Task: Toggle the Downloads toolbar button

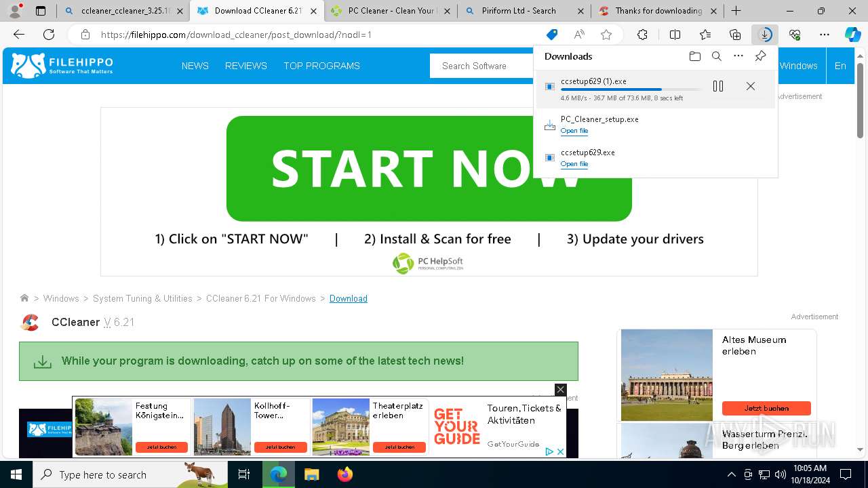Action: pos(765,35)
